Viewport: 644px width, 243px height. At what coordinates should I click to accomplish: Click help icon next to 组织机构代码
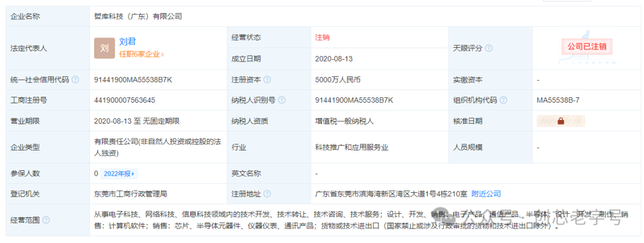pyautogui.click(x=503, y=100)
